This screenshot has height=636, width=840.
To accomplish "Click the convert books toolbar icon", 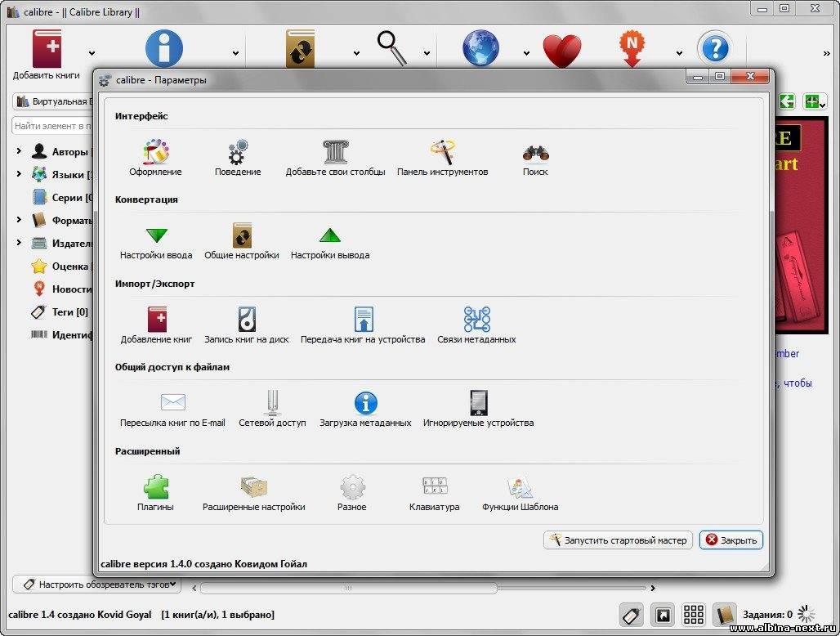I will coord(300,49).
